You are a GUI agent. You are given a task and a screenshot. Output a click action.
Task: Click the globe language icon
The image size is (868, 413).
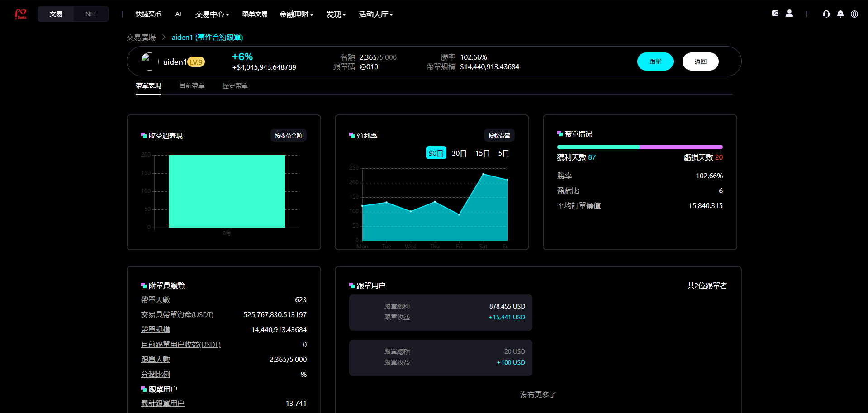point(854,14)
